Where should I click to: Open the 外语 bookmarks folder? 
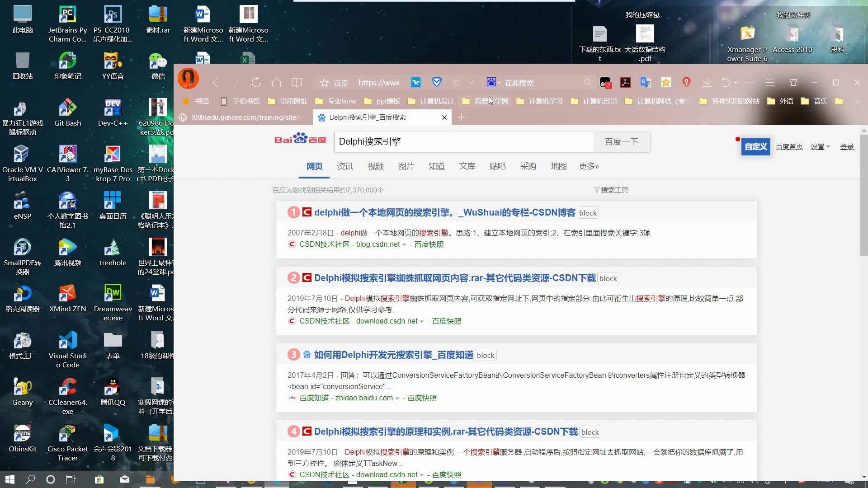[x=780, y=101]
